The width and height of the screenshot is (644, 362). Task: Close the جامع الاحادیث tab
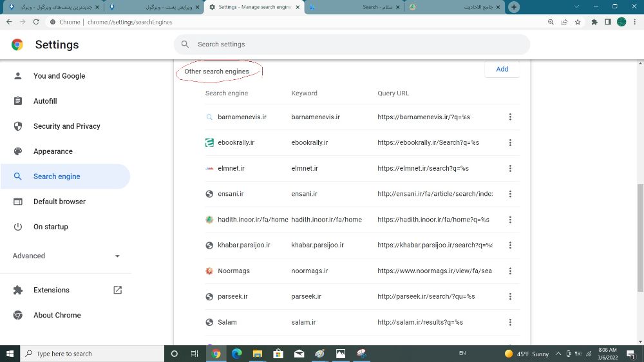click(498, 7)
